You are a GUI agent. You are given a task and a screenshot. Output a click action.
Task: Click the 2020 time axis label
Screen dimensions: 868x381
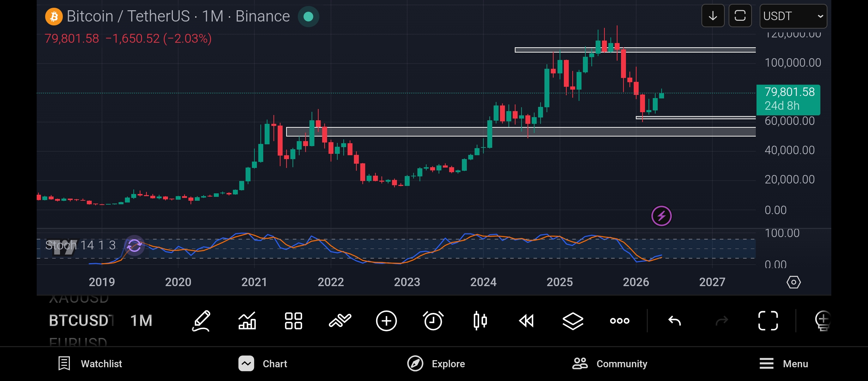[178, 282]
